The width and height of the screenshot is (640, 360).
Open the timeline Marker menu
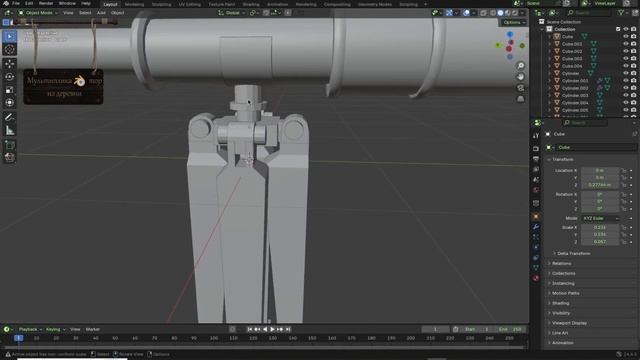[93, 329]
